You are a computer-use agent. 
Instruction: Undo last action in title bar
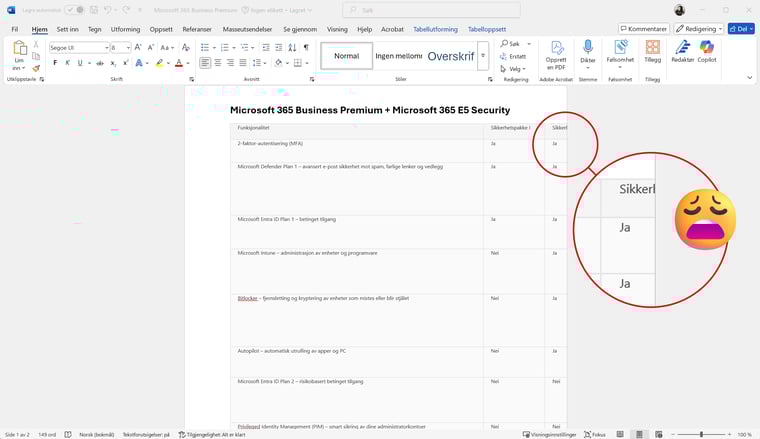coord(108,10)
